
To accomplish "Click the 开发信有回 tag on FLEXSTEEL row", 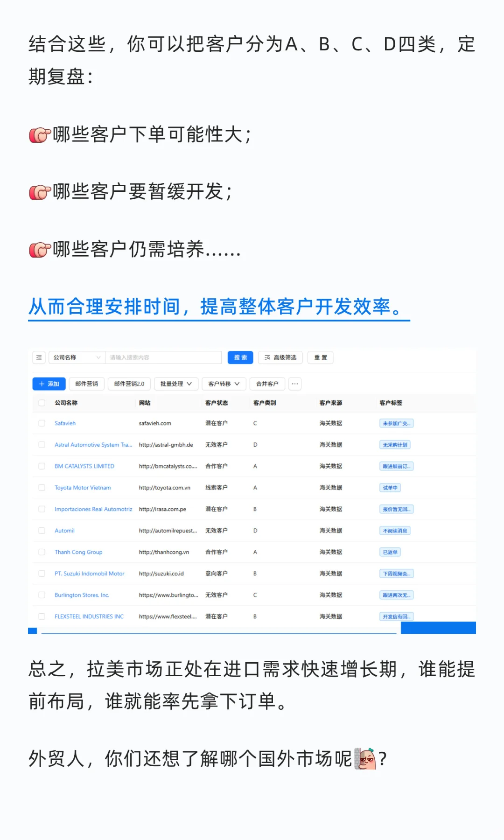I will click(x=396, y=616).
